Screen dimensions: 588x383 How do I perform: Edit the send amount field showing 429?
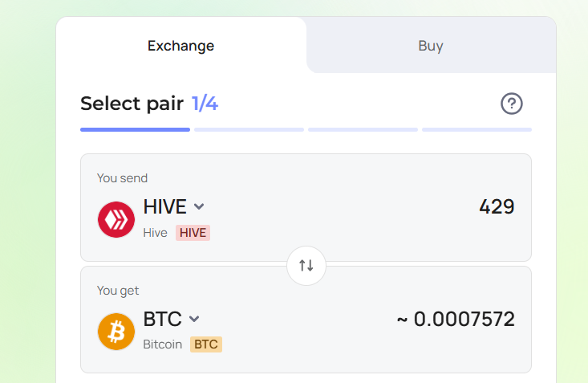coord(497,206)
